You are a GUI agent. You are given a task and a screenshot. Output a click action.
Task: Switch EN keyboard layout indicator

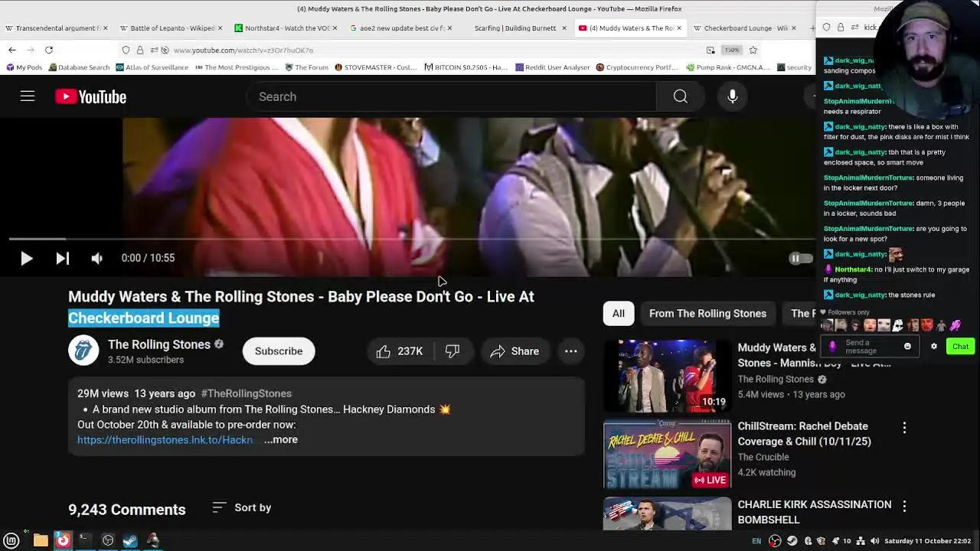(x=756, y=541)
